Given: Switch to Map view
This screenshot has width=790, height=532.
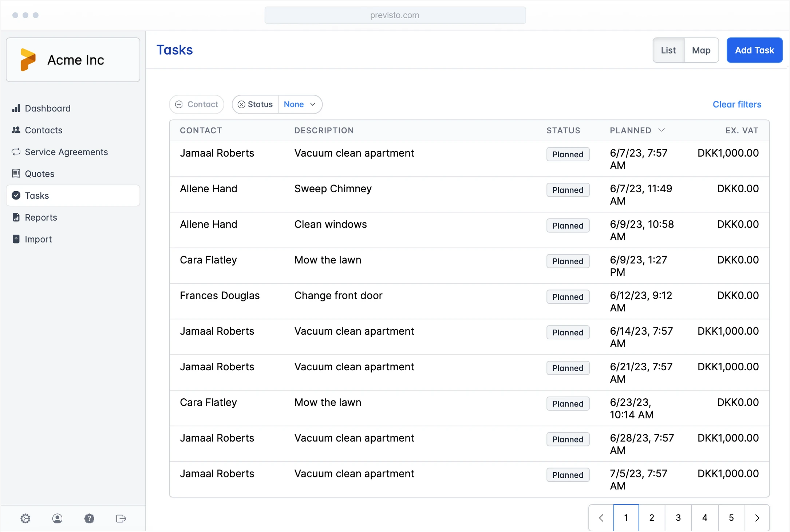Looking at the screenshot, I should click(701, 50).
